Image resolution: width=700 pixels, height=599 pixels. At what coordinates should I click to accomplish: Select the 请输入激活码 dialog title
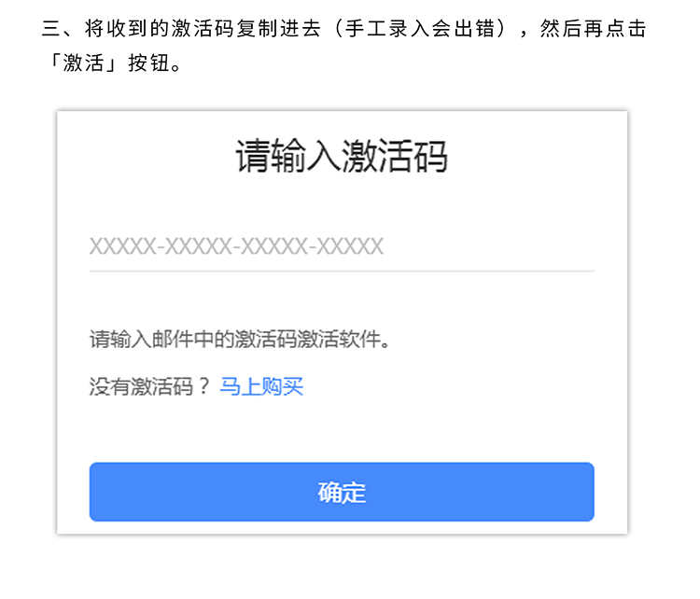tap(342, 156)
